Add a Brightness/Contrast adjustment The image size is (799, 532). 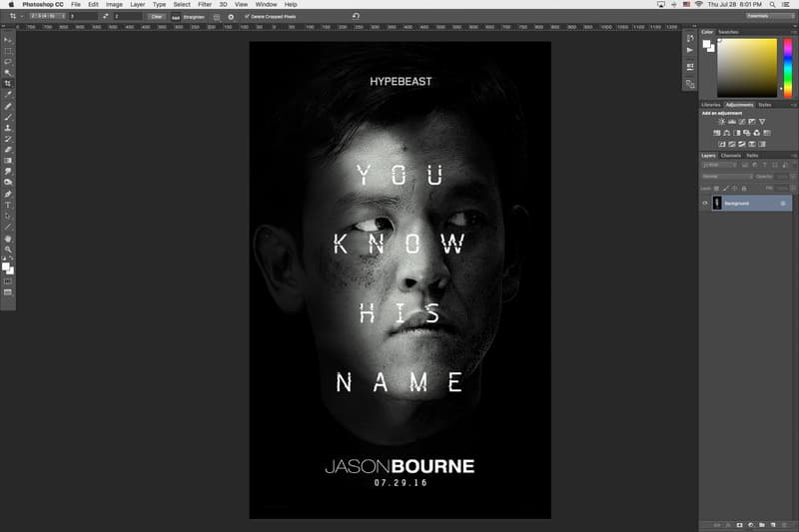[721, 122]
